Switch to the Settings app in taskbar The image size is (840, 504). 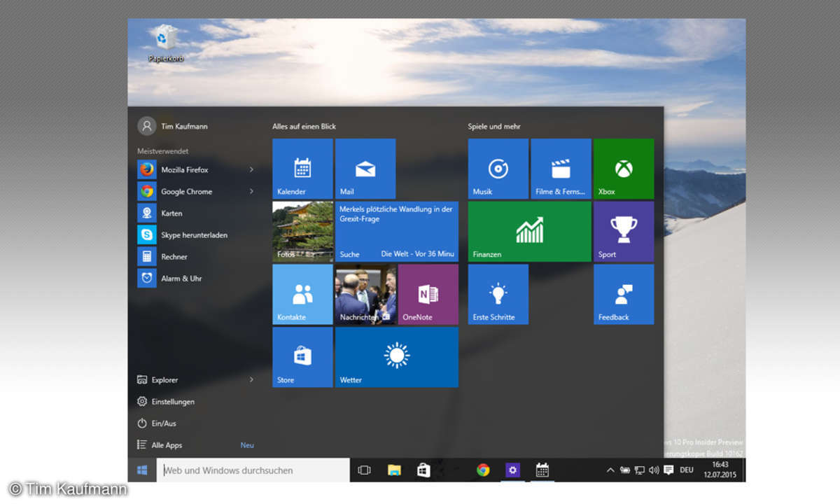(x=512, y=470)
